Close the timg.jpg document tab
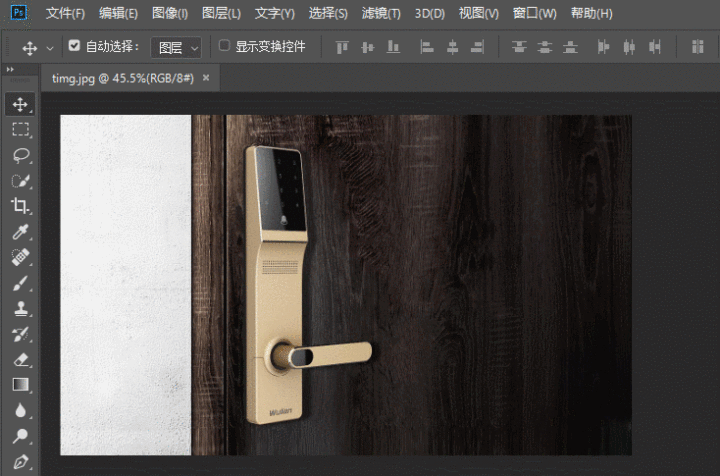This screenshot has height=476, width=720. coord(206,77)
